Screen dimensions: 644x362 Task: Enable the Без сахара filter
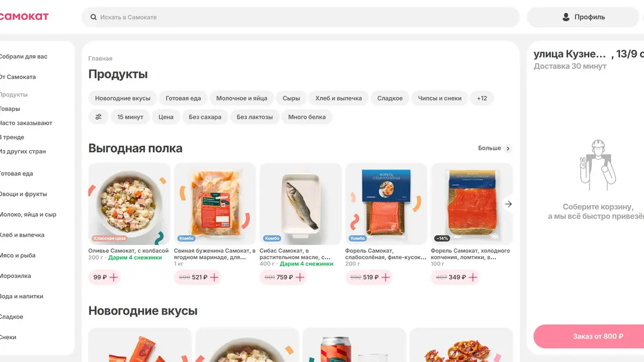point(205,117)
